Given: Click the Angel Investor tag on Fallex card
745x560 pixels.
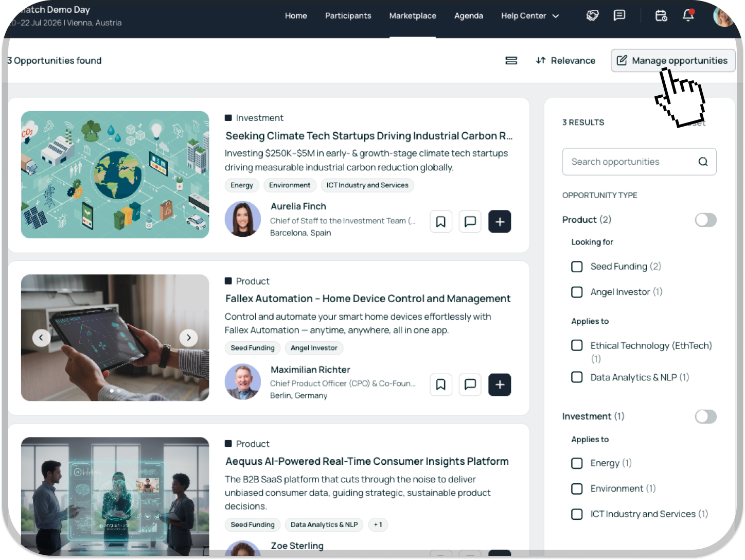Looking at the screenshot, I should tap(314, 348).
